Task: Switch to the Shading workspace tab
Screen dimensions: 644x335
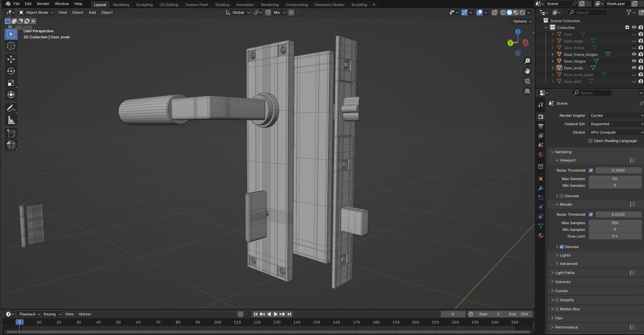Action: (x=222, y=5)
